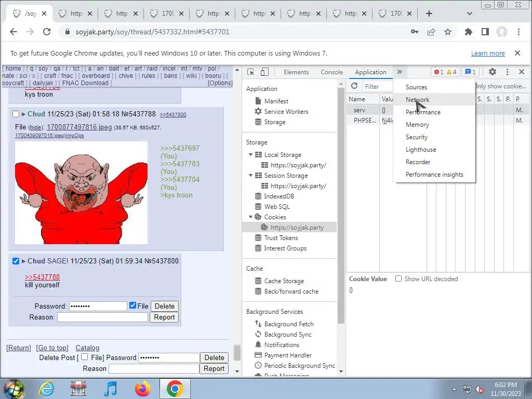Show hidden tray icons arrow
The width and height of the screenshot is (532, 399).
(x=454, y=389)
